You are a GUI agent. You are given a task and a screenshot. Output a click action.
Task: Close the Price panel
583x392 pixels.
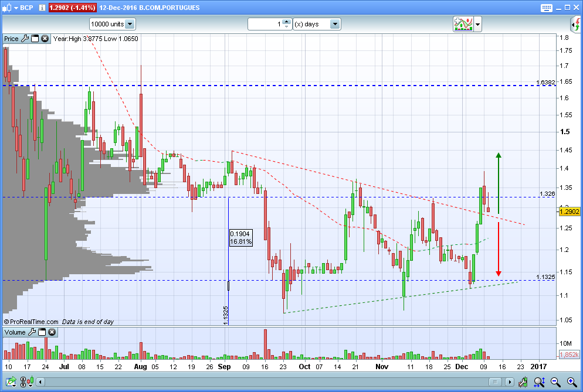pos(45,39)
